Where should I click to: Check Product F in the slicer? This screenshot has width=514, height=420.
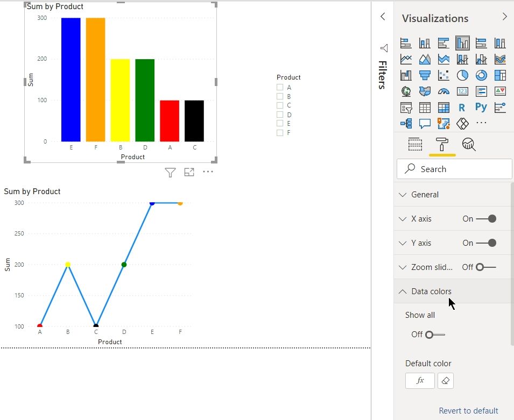coord(280,133)
